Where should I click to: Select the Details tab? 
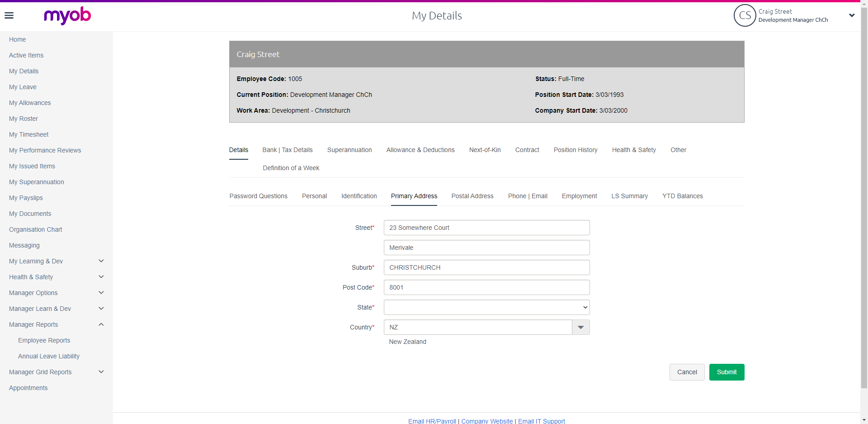[239, 150]
